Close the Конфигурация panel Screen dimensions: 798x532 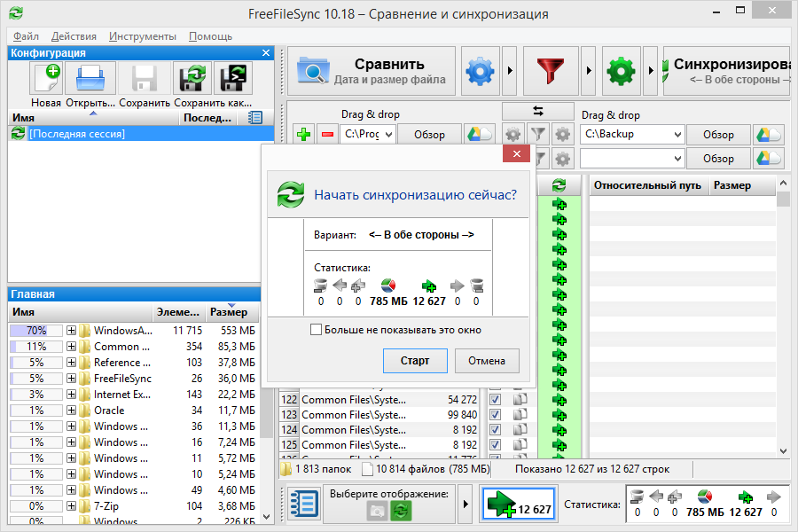pyautogui.click(x=266, y=53)
